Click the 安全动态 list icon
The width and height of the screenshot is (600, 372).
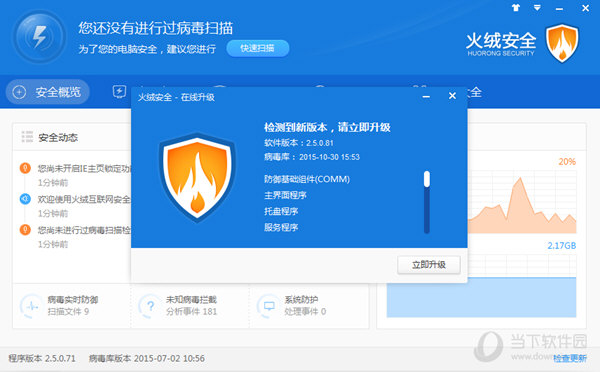tap(27, 137)
